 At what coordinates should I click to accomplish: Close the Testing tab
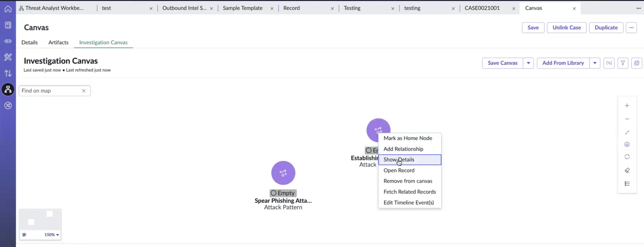(x=393, y=9)
